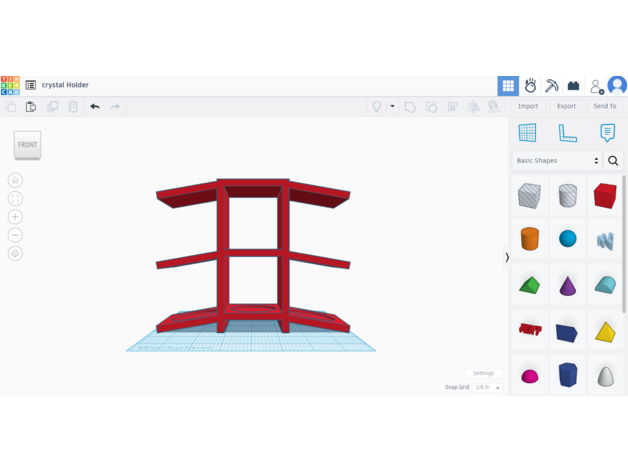Open the Notes tool

(607, 133)
